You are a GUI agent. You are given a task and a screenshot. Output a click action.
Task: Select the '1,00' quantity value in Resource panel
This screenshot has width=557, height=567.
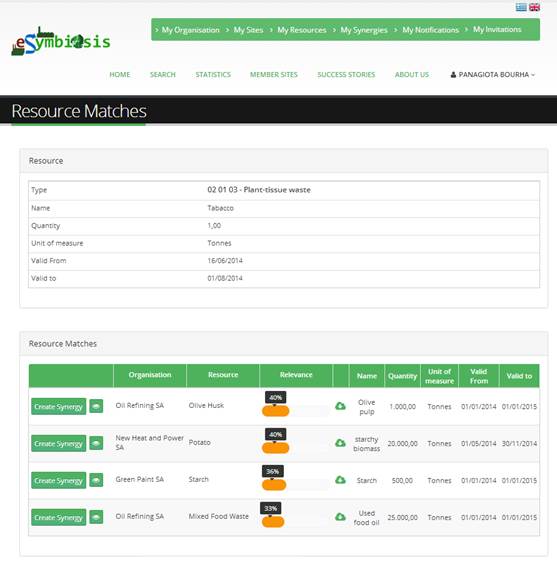214,226
